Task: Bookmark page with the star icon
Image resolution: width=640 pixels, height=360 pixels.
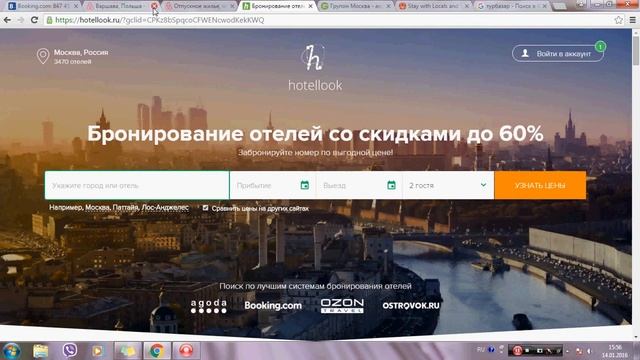Action: (x=619, y=20)
